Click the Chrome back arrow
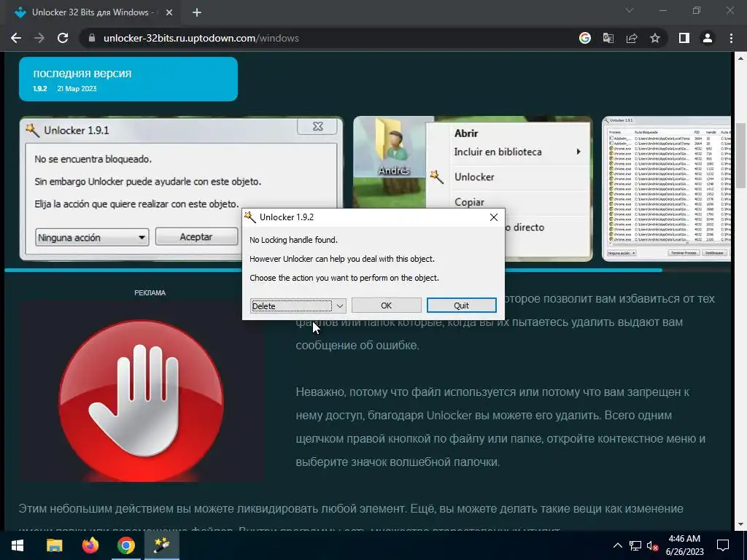This screenshot has height=560, width=747. point(16,38)
